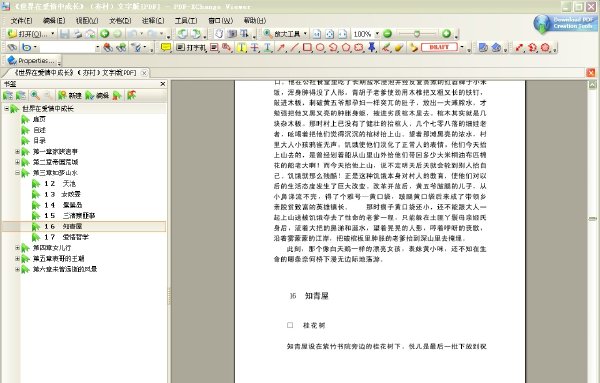Screen dimensions: 600x383
Task: Go back with the green left arrow
Action: click(104, 34)
